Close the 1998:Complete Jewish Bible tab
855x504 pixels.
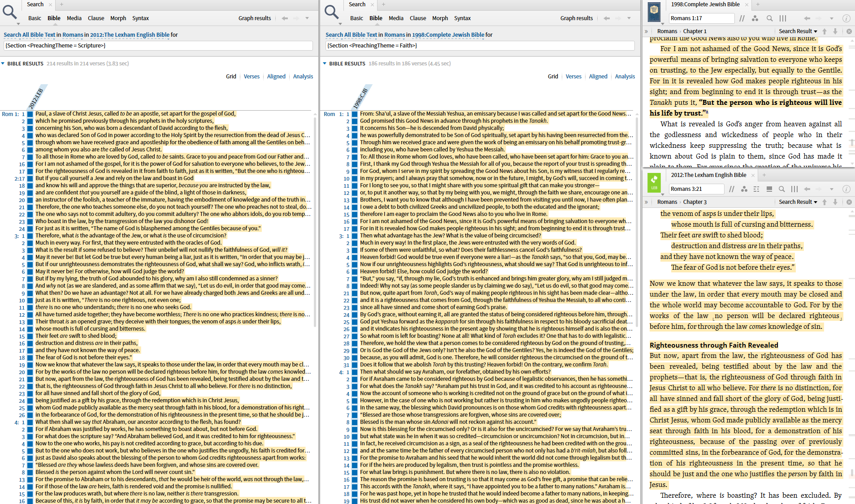click(746, 4)
